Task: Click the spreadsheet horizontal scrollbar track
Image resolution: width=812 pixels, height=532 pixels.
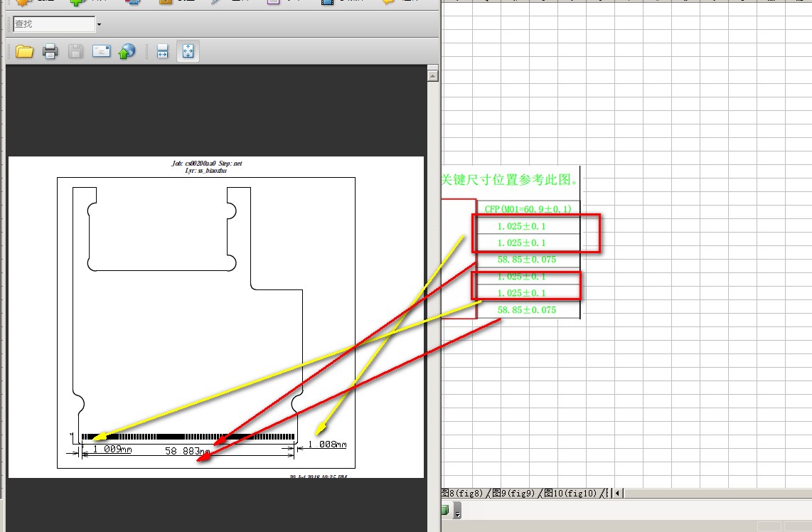Action: click(x=717, y=493)
